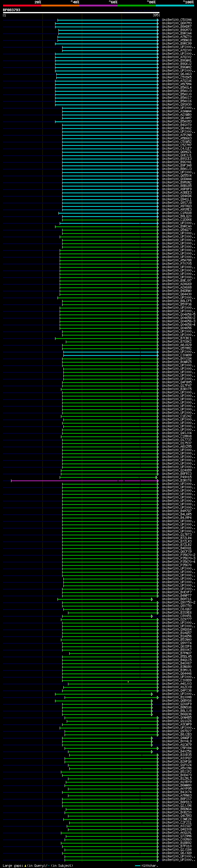Click the white query sequence bar
Viewport: 197px width, 868px height.
[x=81, y=12]
